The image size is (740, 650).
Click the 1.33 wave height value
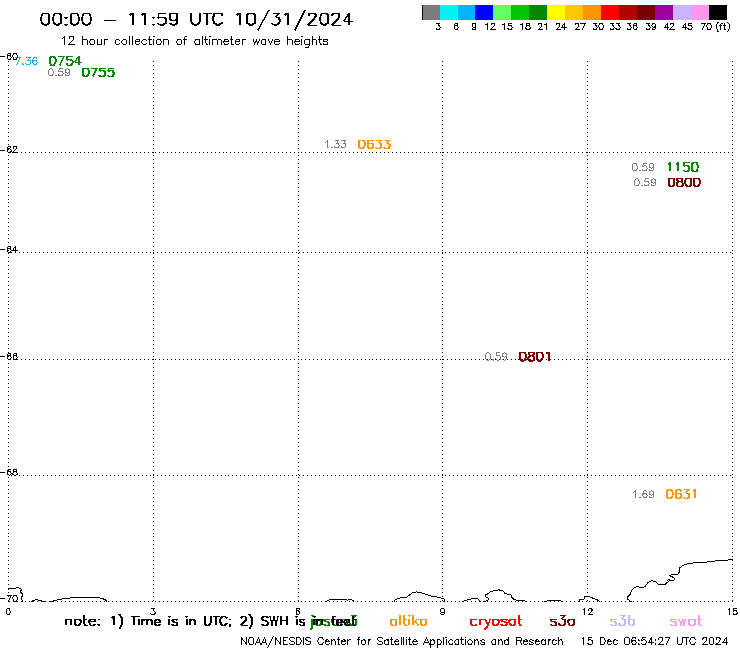pyautogui.click(x=336, y=144)
